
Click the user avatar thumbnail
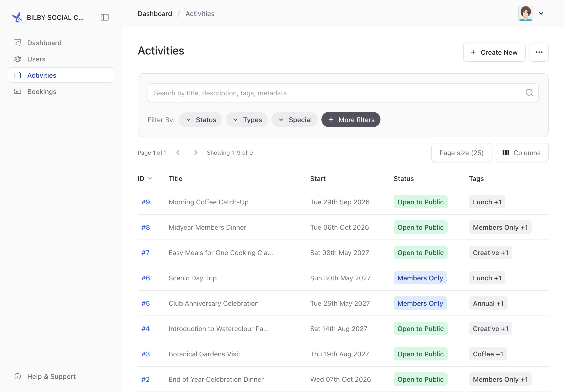(526, 14)
